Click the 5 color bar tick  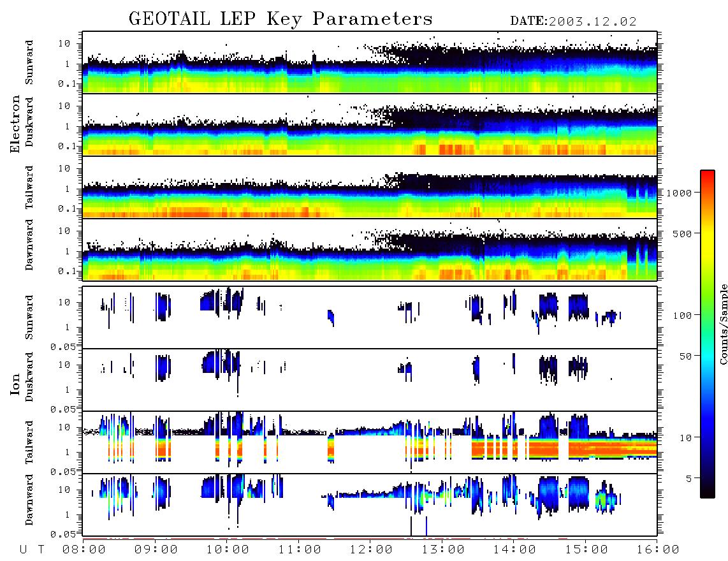[x=689, y=479]
